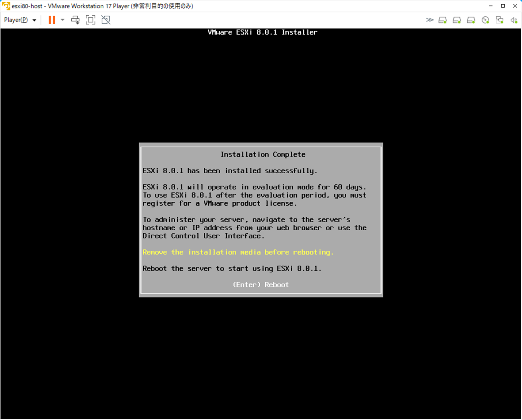Enter full screen mode
This screenshot has width=522, height=420.
tap(91, 20)
